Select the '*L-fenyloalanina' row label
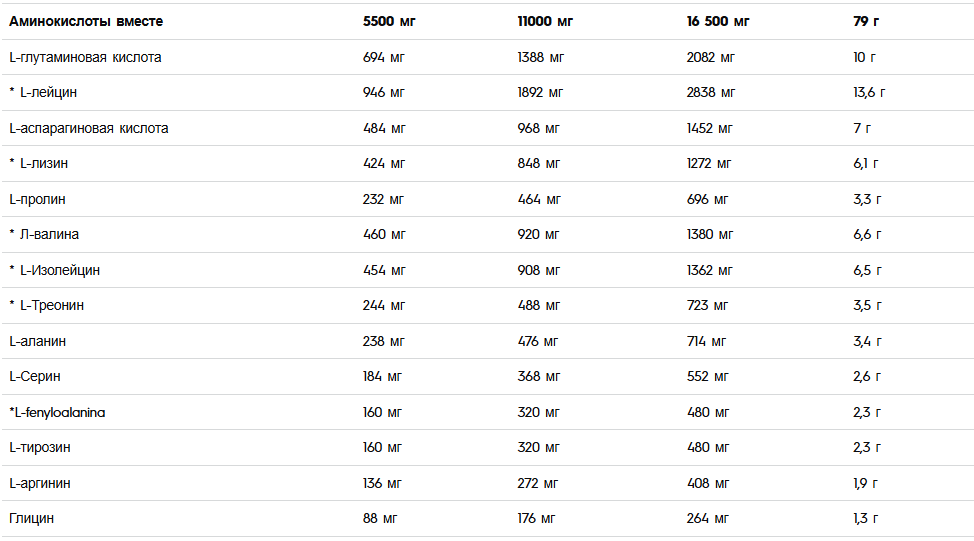The image size is (974, 541). click(x=57, y=412)
